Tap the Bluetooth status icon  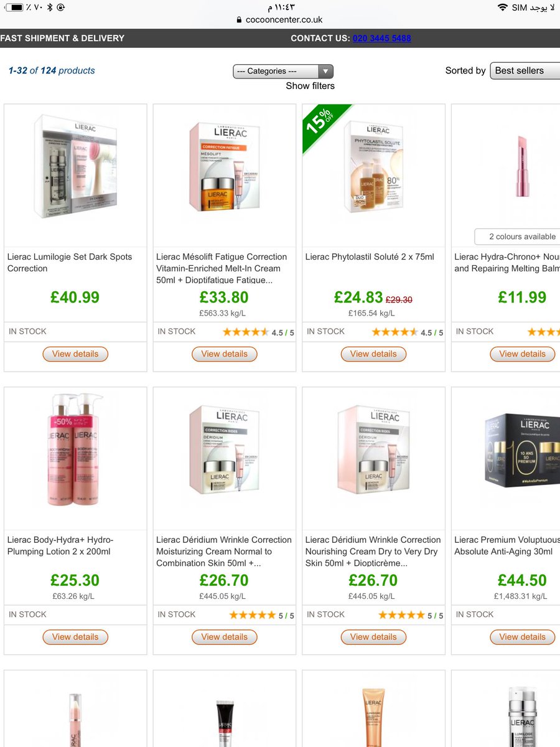point(49,7)
